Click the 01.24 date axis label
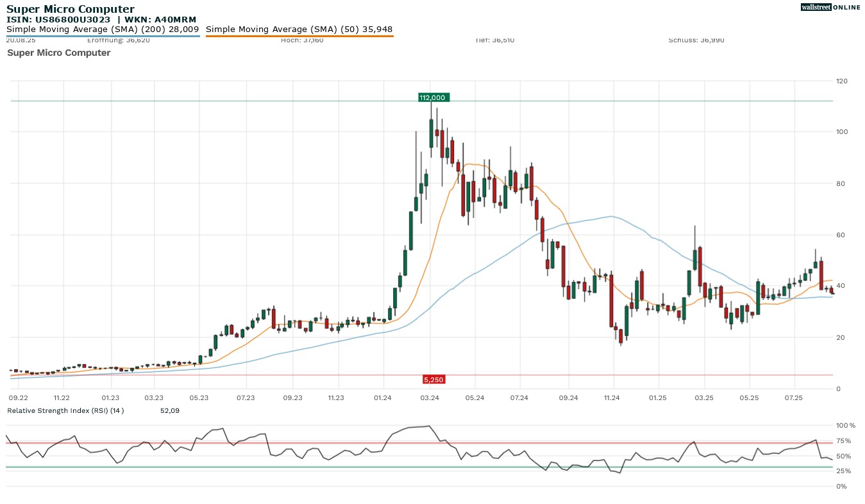 (383, 398)
